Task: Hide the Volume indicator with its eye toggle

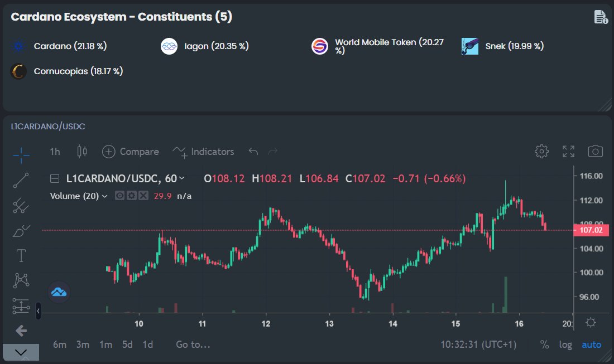Action: pos(119,196)
